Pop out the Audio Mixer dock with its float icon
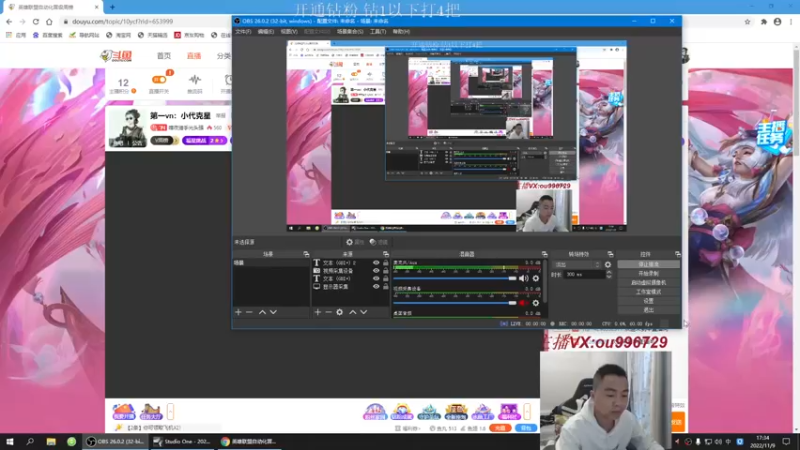Screen dimensions: 800x450 (x=544, y=254)
